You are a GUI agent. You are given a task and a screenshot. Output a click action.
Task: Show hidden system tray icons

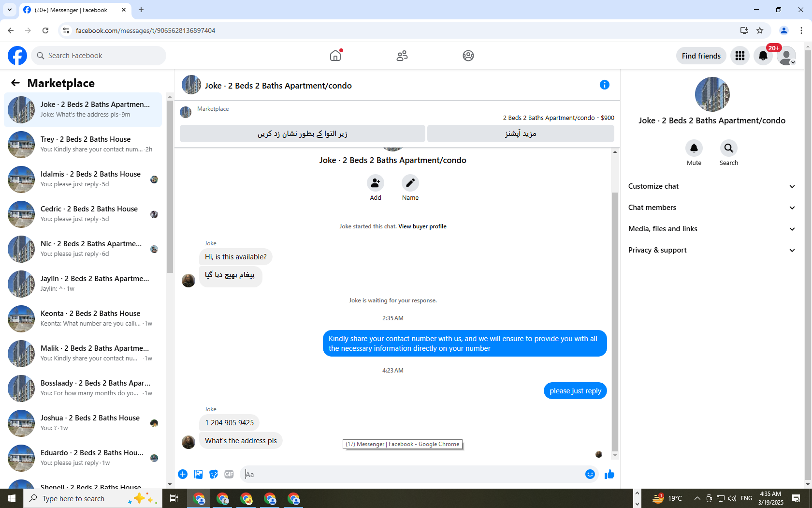697,498
